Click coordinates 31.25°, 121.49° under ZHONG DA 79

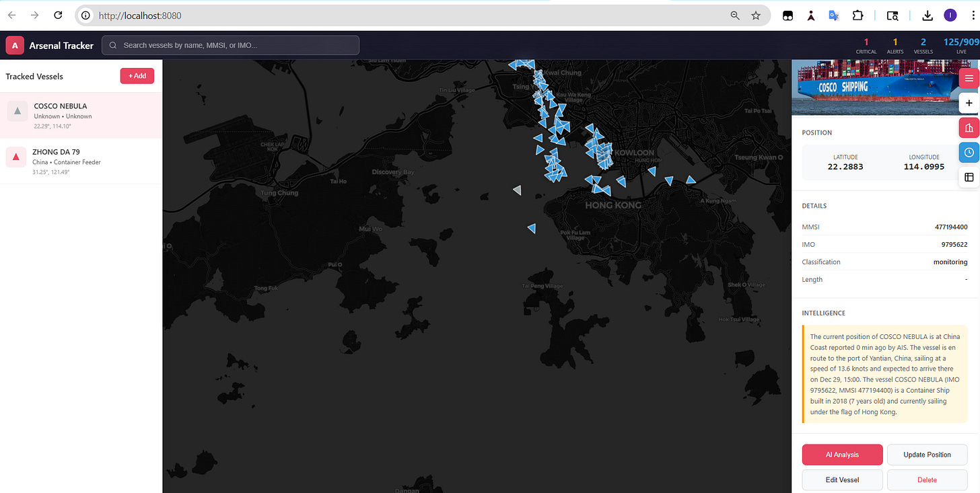[51, 172]
